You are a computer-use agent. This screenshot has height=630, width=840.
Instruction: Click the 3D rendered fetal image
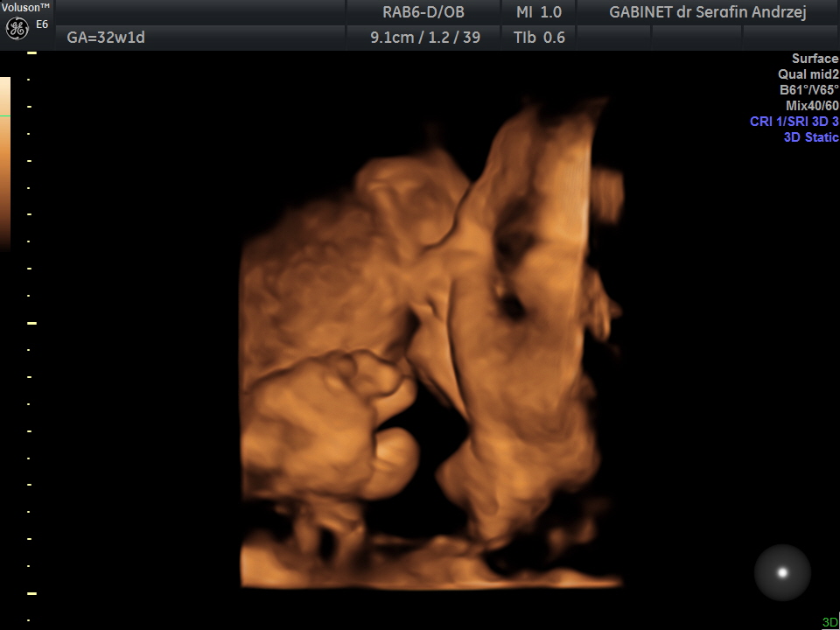[x=431, y=343]
